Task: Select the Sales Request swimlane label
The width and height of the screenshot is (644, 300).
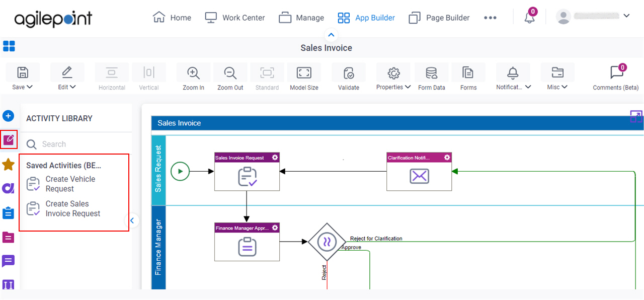Action: click(x=158, y=169)
